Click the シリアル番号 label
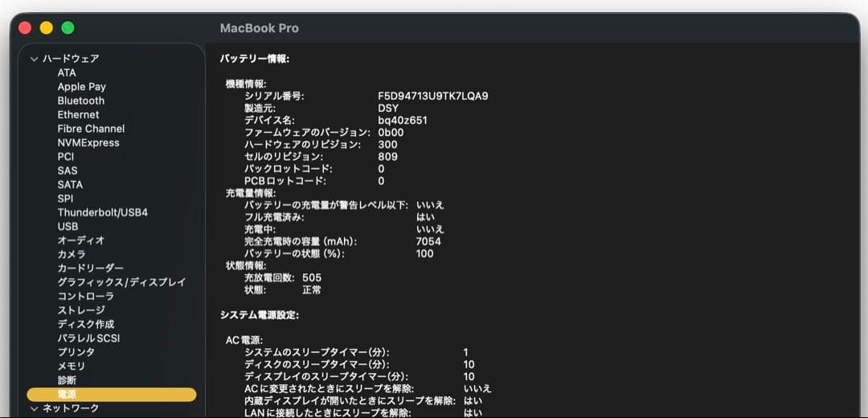Screen dimensions: 868x418 click(x=275, y=96)
